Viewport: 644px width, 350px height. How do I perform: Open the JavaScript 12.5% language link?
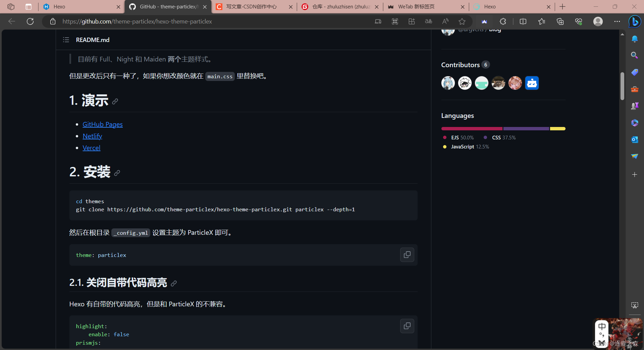point(466,147)
